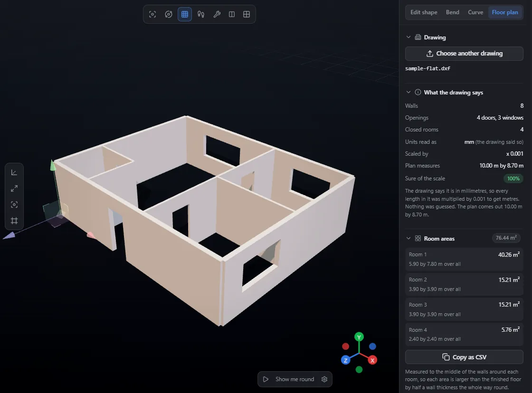The height and width of the screenshot is (393, 532).
Task: Click the unlabeled dark-blue negative axis dot
Action: click(x=372, y=346)
